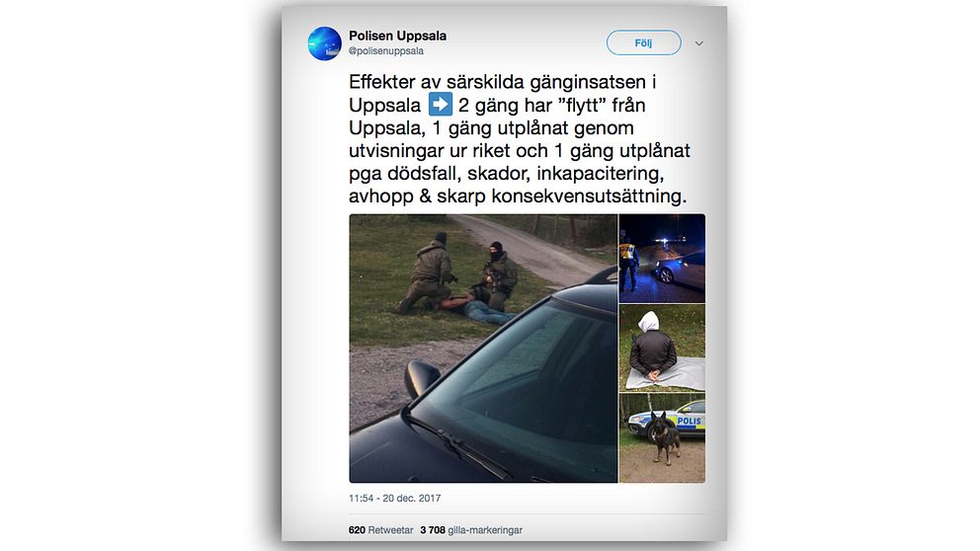The image size is (980, 551).
Task: Click the word 'avhopp' in tweet text
Action: [x=381, y=197]
